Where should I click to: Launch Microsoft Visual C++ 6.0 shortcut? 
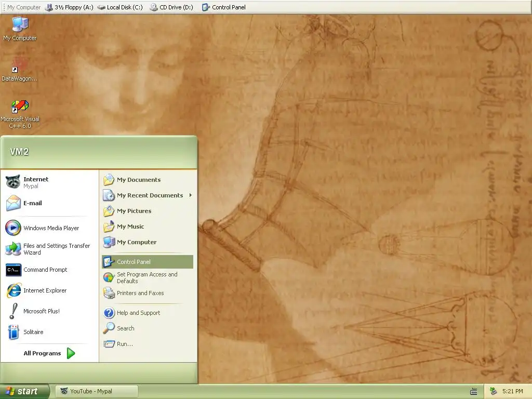[x=20, y=114]
